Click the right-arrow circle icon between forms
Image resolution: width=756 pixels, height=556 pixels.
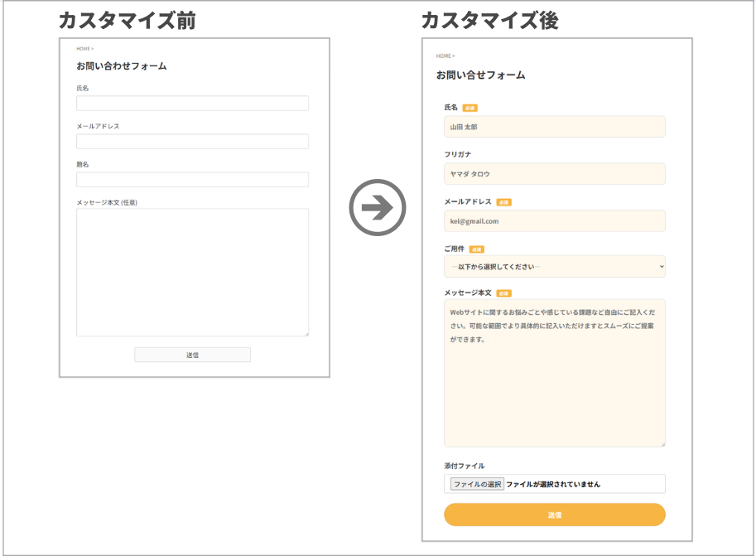tap(377, 208)
